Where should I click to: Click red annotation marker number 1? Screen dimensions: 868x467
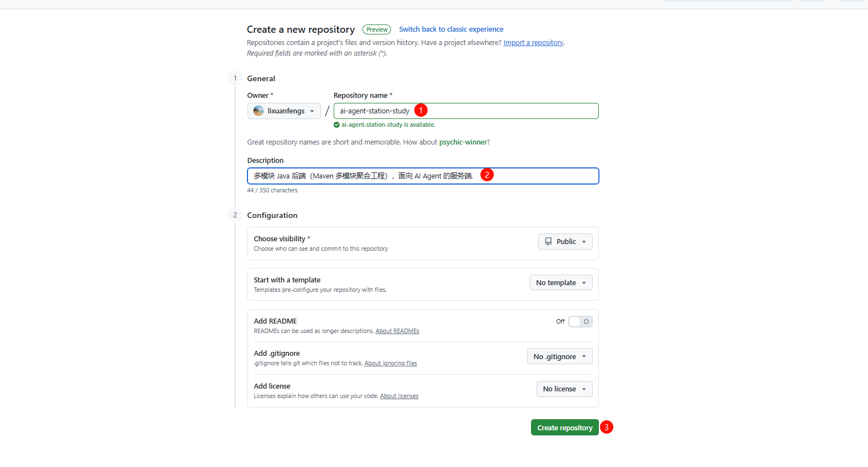tap(421, 111)
